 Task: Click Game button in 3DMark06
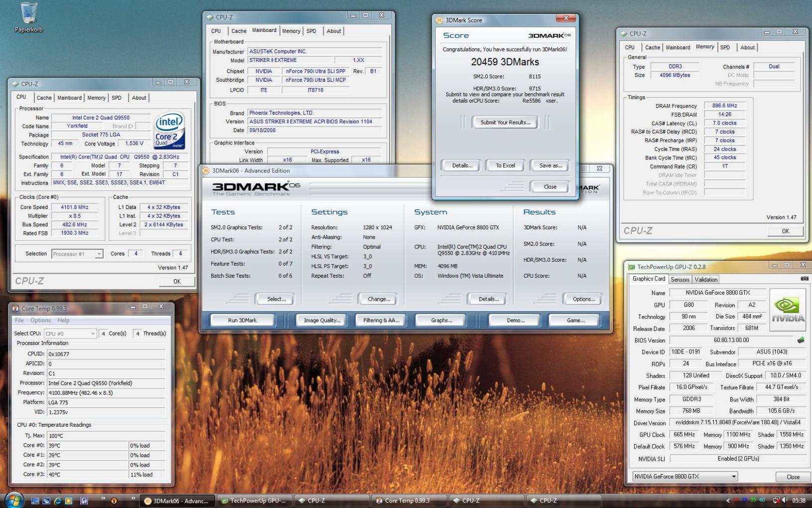575,320
